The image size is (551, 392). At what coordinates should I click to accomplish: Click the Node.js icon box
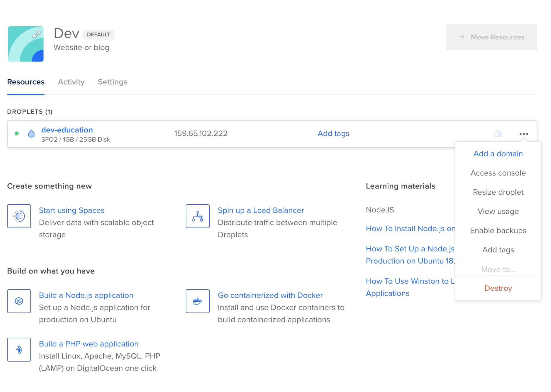tap(19, 301)
